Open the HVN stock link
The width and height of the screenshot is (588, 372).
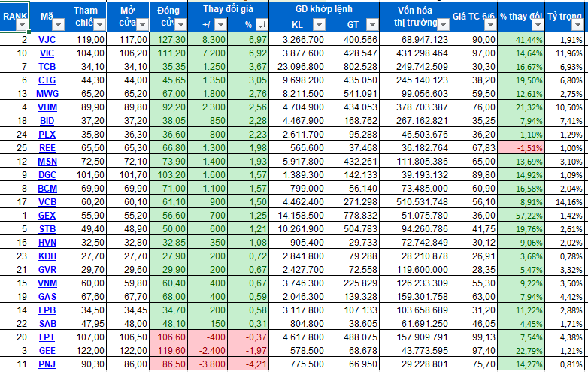47,243
